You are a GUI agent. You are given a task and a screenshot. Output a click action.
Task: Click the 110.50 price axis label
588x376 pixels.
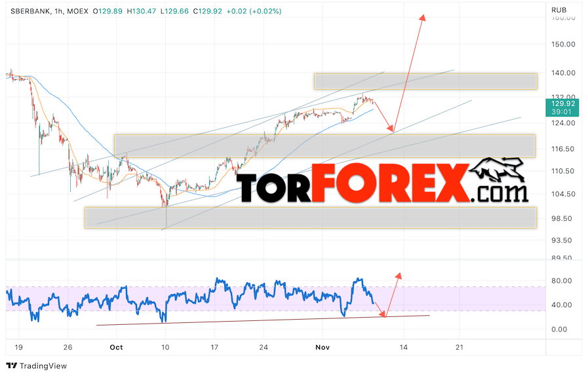coord(563,171)
